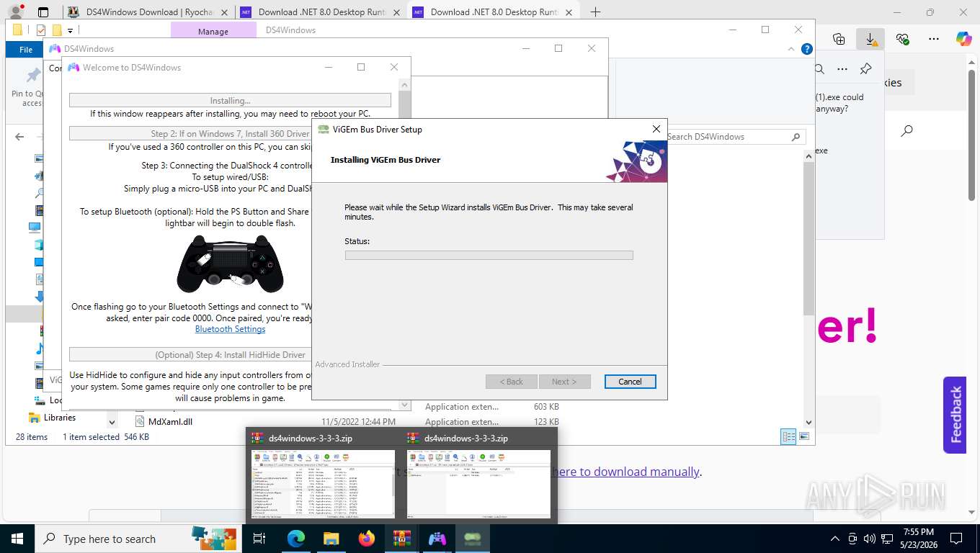The width and height of the screenshot is (980, 553).
Task: Open the first ds4windows-3-3-3.zip thumbnail
Action: point(323,483)
